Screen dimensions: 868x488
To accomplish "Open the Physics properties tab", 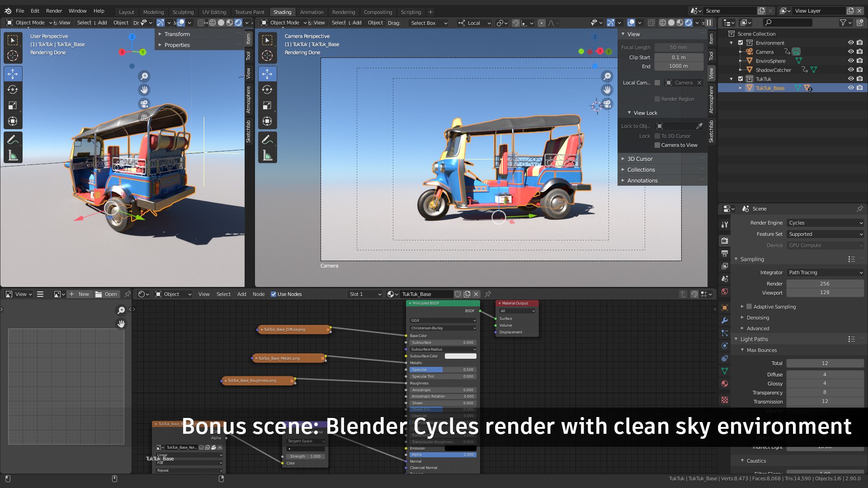I will pyautogui.click(x=725, y=346).
